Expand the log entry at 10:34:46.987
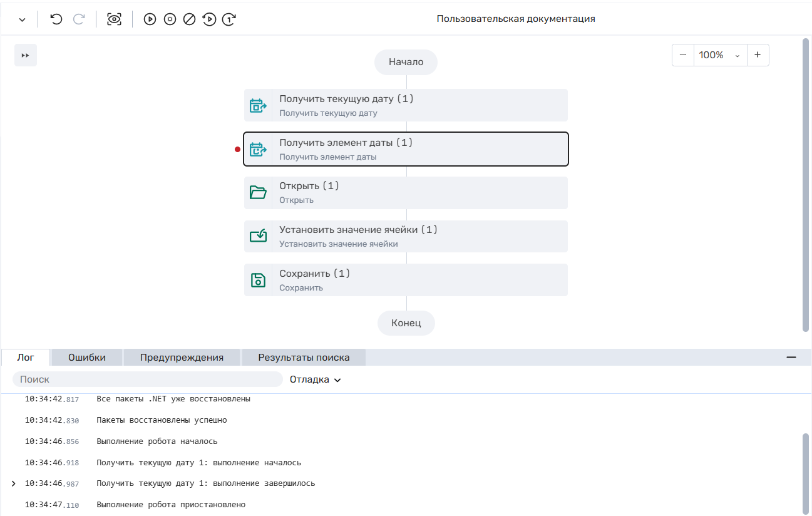The image size is (812, 516). click(14, 483)
